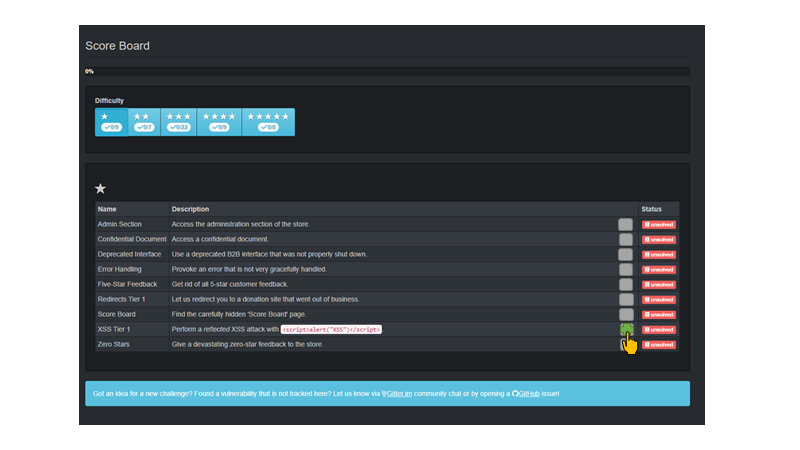Click the green square icon in XSS Tier 1 row
The image size is (800, 450).
point(627,329)
